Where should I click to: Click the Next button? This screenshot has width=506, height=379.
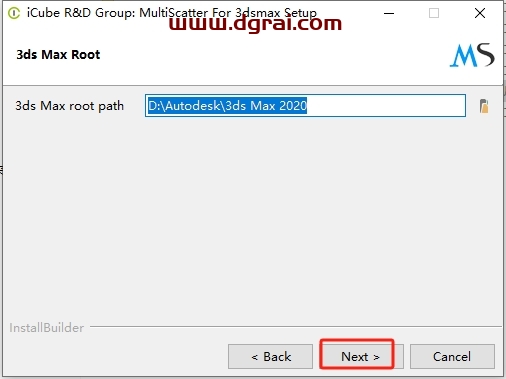(361, 356)
